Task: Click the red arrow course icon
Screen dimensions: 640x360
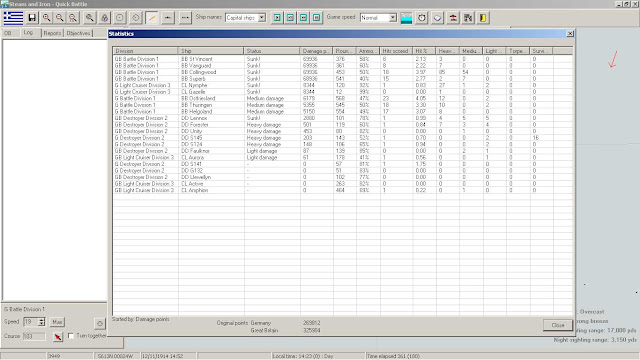Action: point(58,337)
